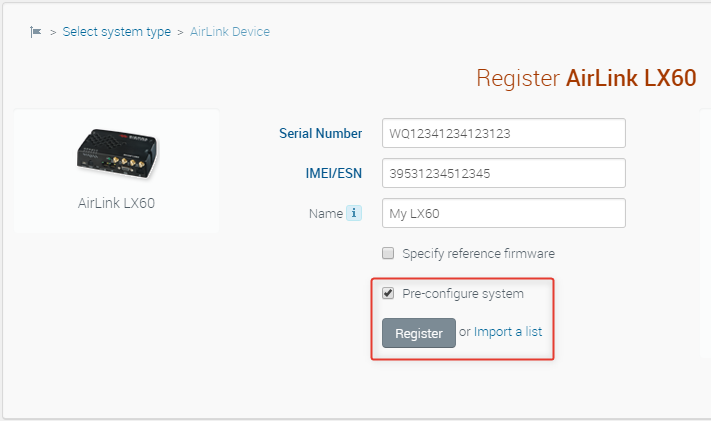Click the flag icon in the breadcrumb
The image size is (711, 421).
coord(36,32)
